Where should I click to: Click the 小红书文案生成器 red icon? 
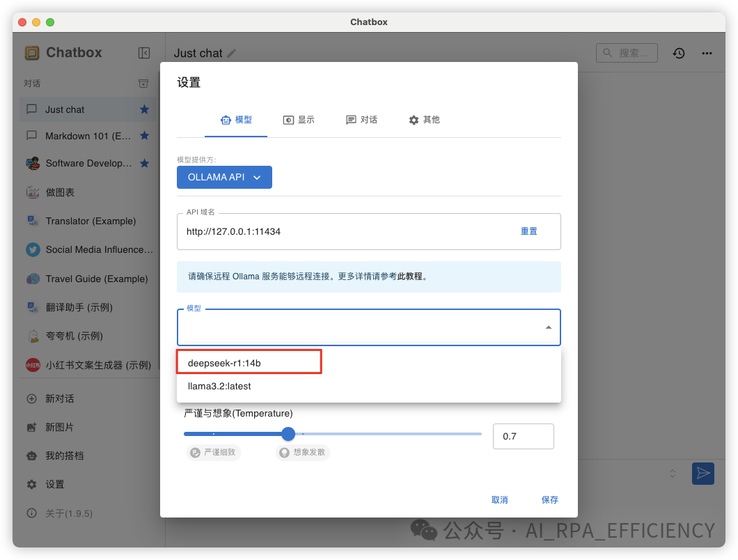33,365
